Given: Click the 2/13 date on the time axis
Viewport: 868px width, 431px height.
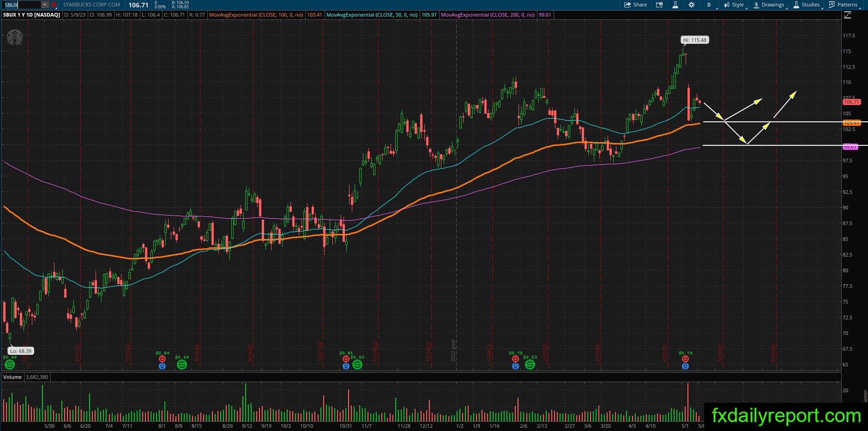Looking at the screenshot, I should (x=542, y=426).
